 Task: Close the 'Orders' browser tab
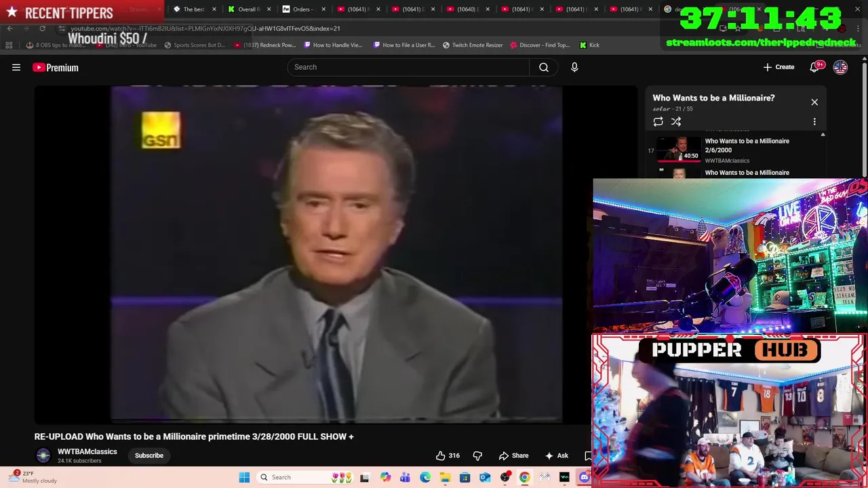[323, 9]
